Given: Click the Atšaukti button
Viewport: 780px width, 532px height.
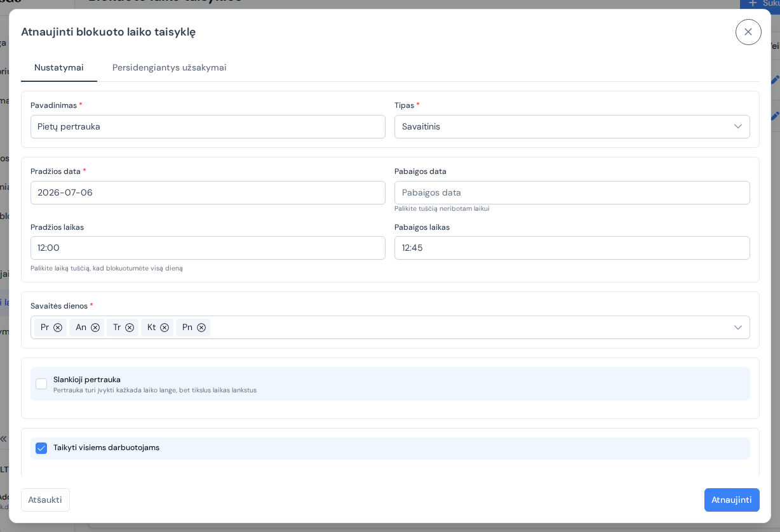Looking at the screenshot, I should pos(45,500).
